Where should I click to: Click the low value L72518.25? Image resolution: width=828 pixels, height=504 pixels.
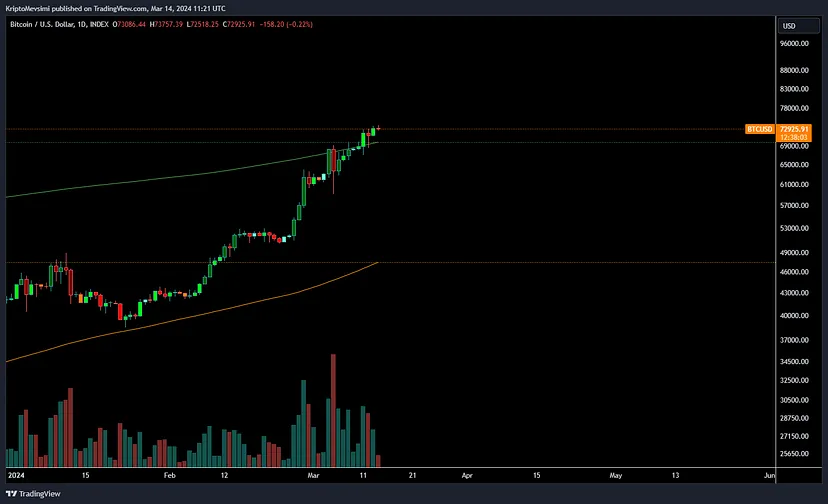click(203, 24)
